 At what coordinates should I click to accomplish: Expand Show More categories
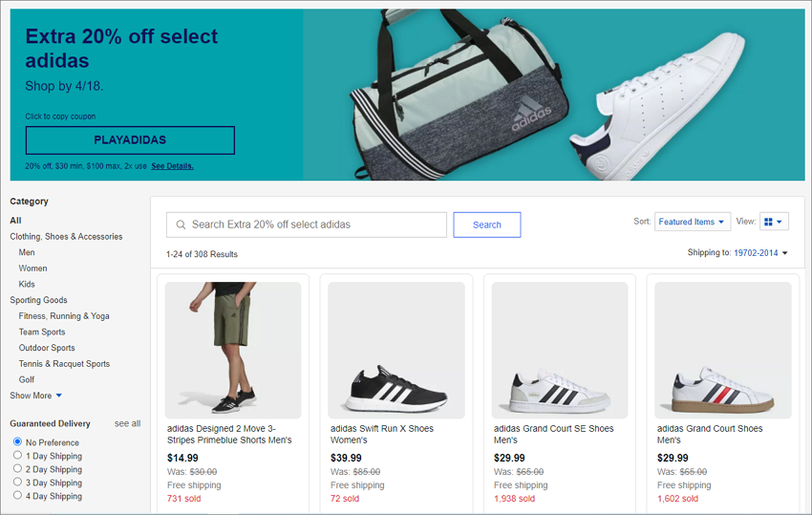coord(35,396)
